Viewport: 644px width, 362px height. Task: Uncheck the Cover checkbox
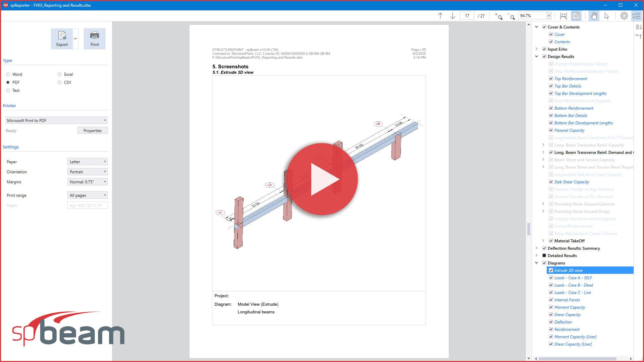pyautogui.click(x=551, y=35)
